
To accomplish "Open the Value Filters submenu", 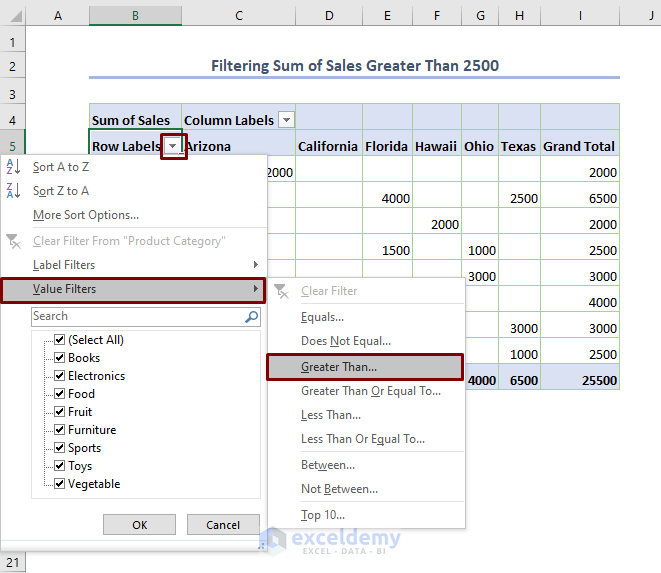I will (x=64, y=290).
